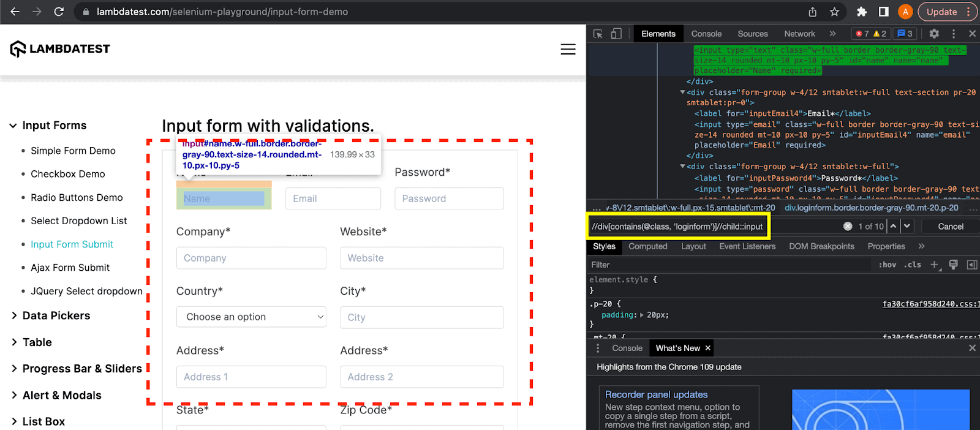Screen dimensions: 980x430
Task: Open the Network tab
Action: click(x=799, y=34)
